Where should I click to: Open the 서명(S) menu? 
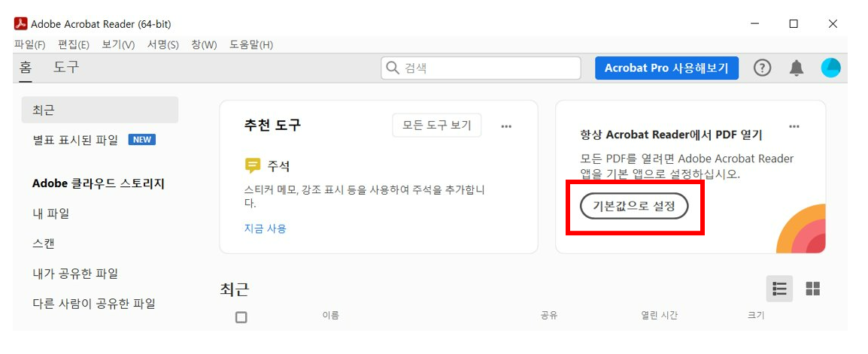pyautogui.click(x=163, y=45)
